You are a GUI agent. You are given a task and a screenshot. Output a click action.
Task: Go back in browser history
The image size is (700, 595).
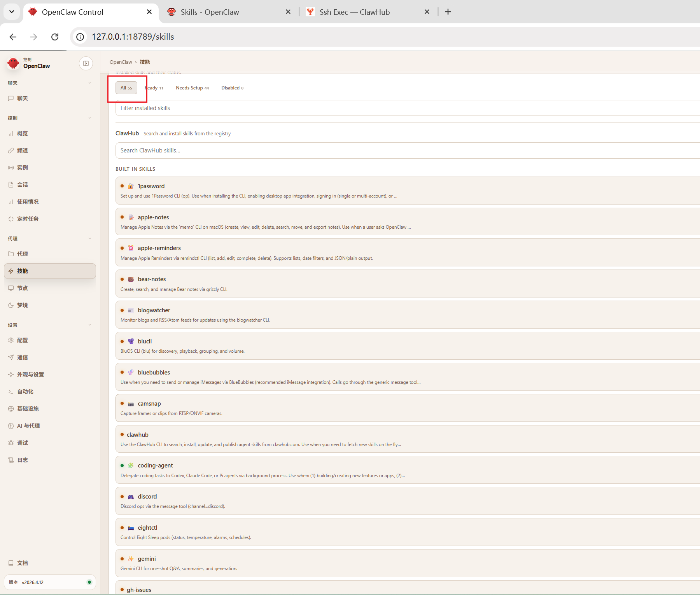click(13, 37)
